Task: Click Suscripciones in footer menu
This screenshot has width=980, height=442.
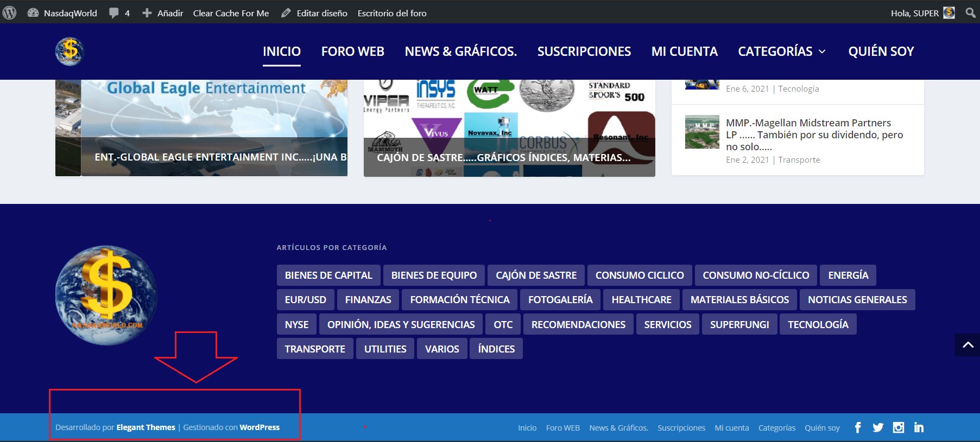Action: coord(681,428)
